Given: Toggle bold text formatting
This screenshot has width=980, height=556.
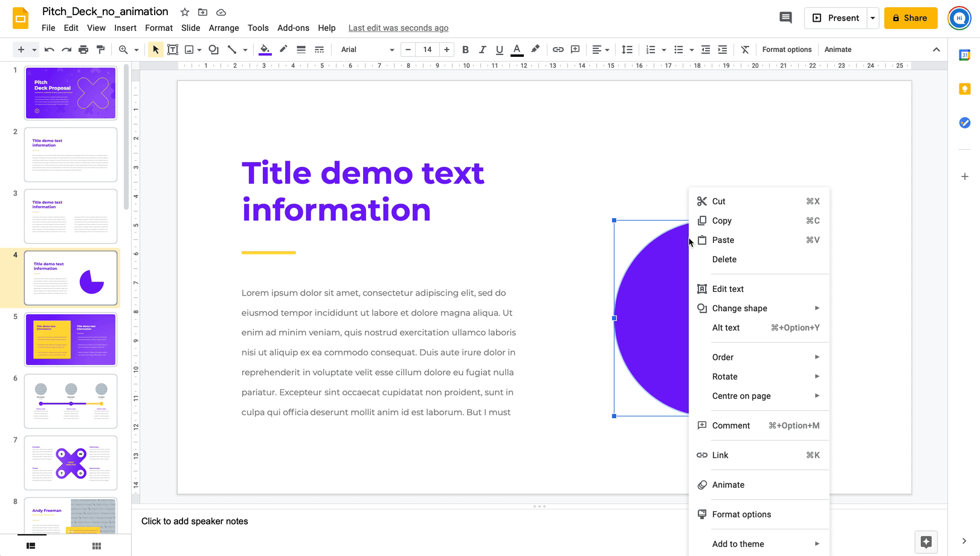Looking at the screenshot, I should 465,50.
